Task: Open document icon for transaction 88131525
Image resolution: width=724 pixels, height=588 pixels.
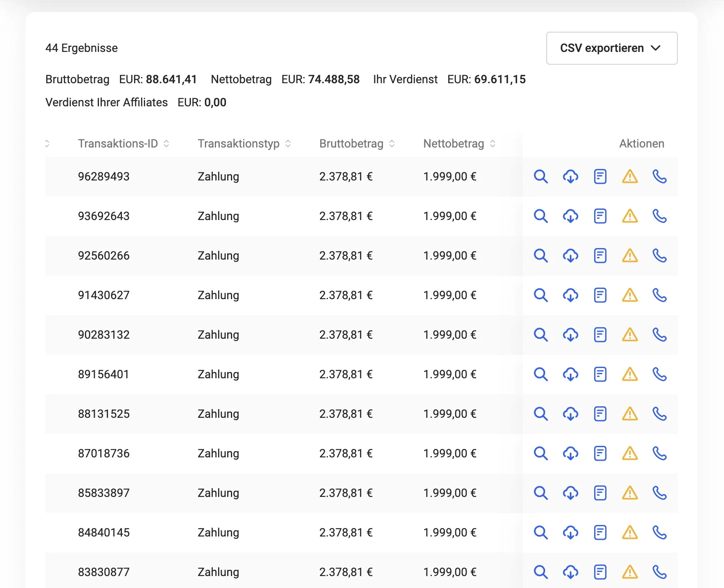Action: tap(600, 414)
